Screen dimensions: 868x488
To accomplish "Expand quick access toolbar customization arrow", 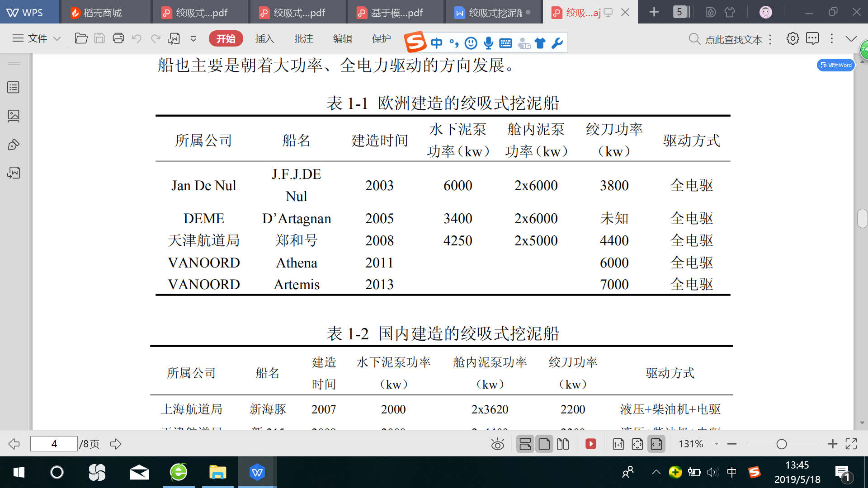I will tap(193, 38).
